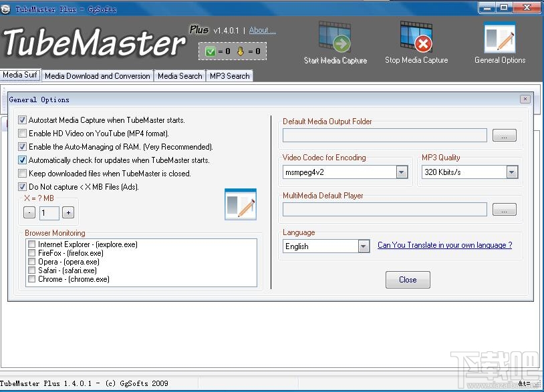Browse for MultiMedia Default Player
544x392 pixels.
(505, 210)
